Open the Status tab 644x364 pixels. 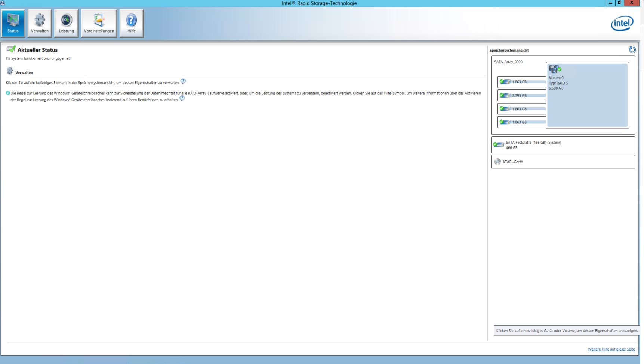tap(13, 23)
